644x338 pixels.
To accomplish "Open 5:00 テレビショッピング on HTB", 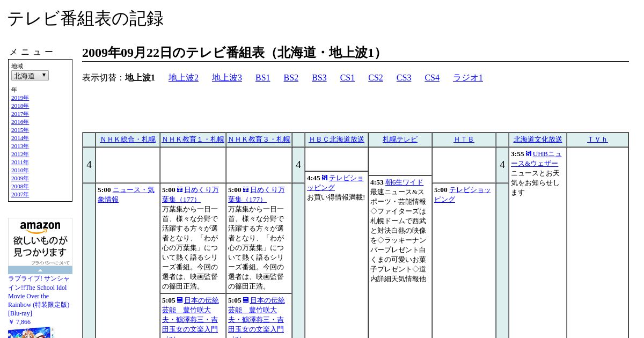I will (x=463, y=195).
